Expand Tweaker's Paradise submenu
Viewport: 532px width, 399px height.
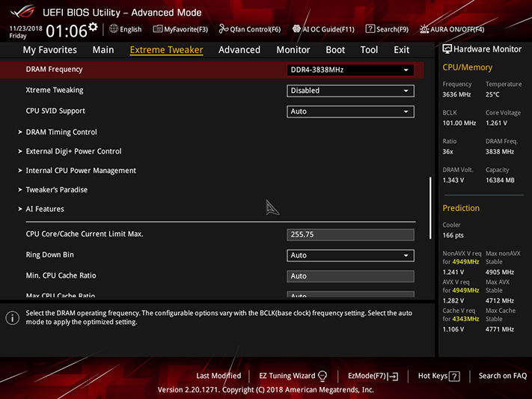57,190
